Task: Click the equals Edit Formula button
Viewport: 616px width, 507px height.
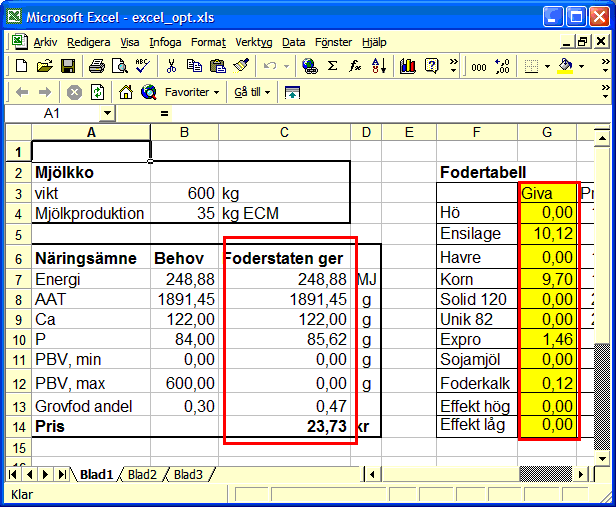Action: [164, 113]
